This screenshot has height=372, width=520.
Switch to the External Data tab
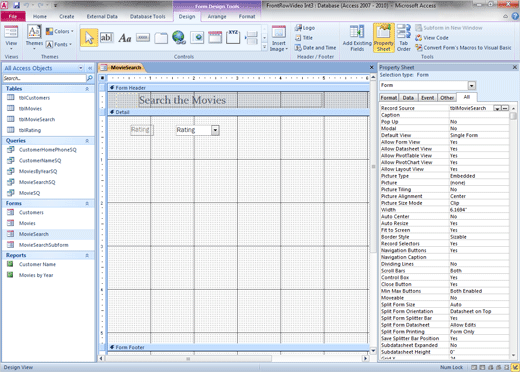coord(102,16)
